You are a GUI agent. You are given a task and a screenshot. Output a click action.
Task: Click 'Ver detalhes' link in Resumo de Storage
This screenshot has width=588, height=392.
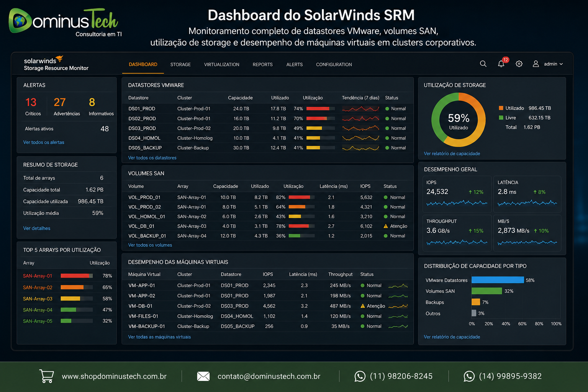(37, 229)
